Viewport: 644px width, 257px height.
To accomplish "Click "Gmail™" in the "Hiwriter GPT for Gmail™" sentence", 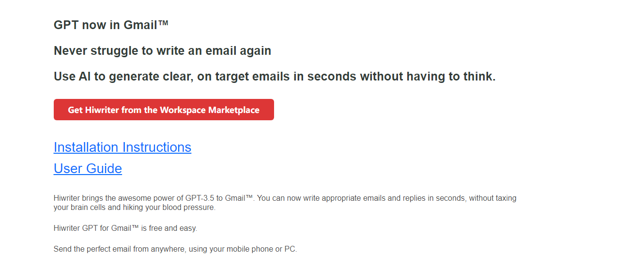I will click(x=125, y=228).
